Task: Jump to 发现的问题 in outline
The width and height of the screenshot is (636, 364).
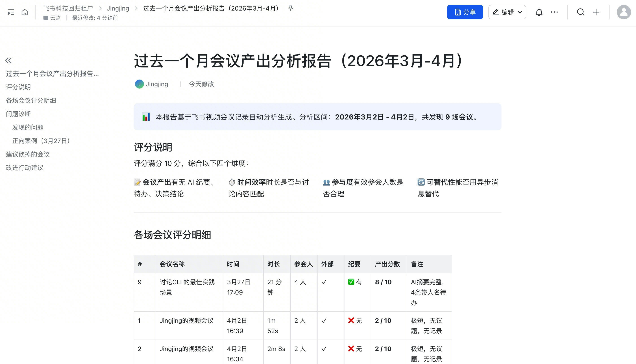Action: pyautogui.click(x=28, y=127)
